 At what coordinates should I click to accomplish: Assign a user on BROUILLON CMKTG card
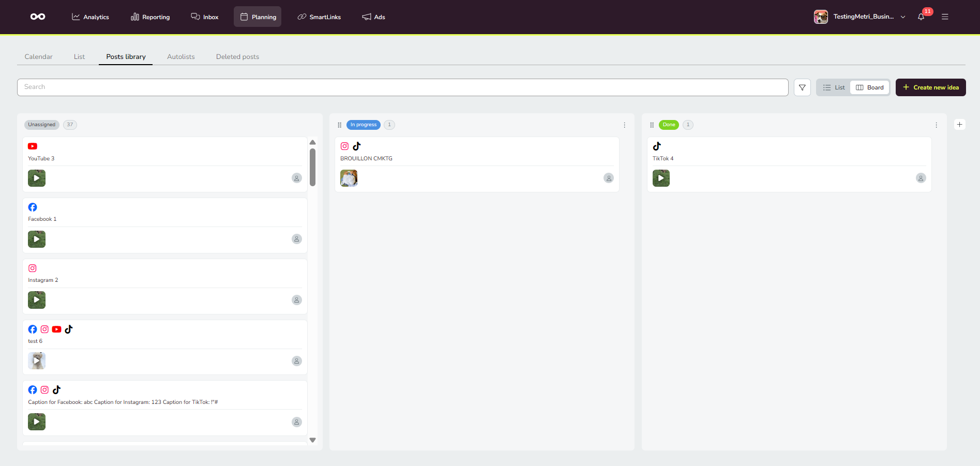click(609, 178)
